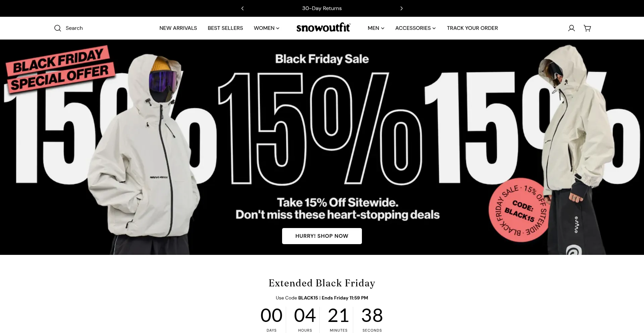Expand the Accessories dropdown menu
644x333 pixels.
pos(415,28)
